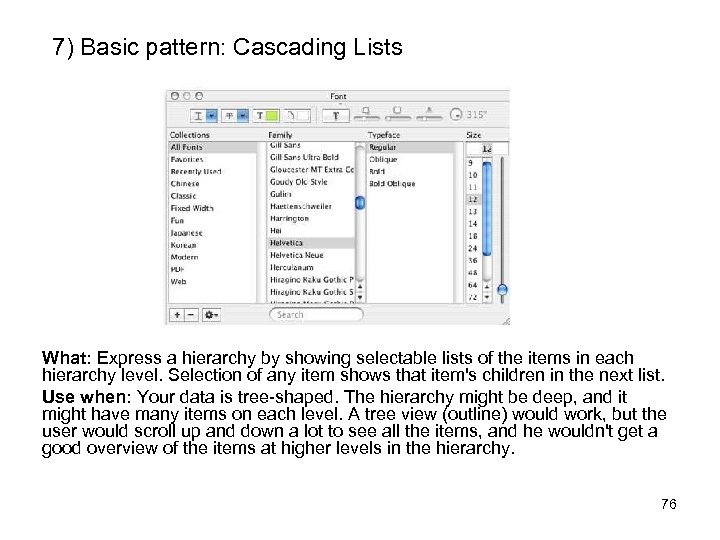Image resolution: width=720 pixels, height=540 pixels.
Task: Pick size 9 in Size list
Action: [473, 163]
